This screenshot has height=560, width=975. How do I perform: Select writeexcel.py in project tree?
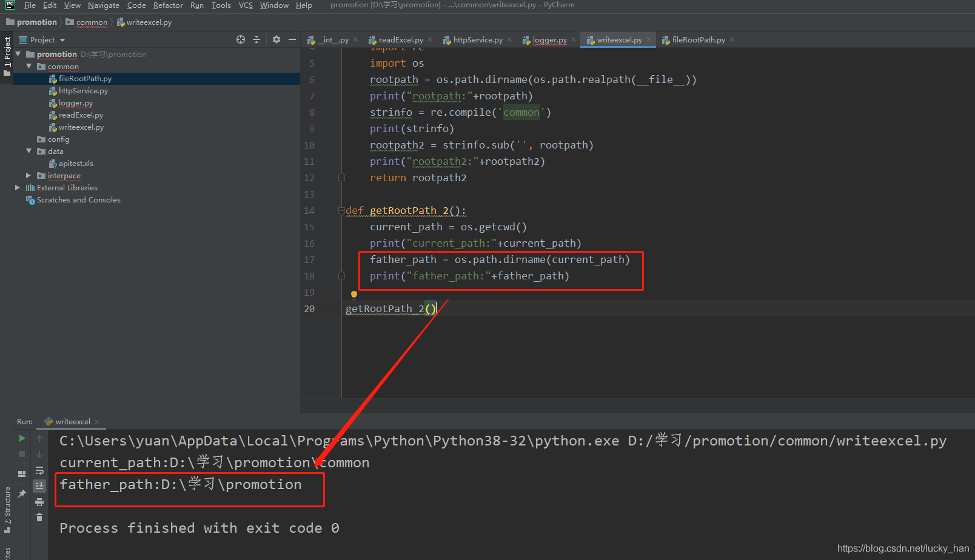click(76, 127)
